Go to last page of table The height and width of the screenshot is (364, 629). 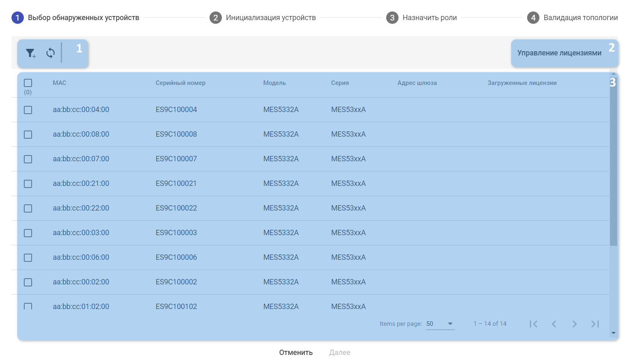[x=595, y=324]
